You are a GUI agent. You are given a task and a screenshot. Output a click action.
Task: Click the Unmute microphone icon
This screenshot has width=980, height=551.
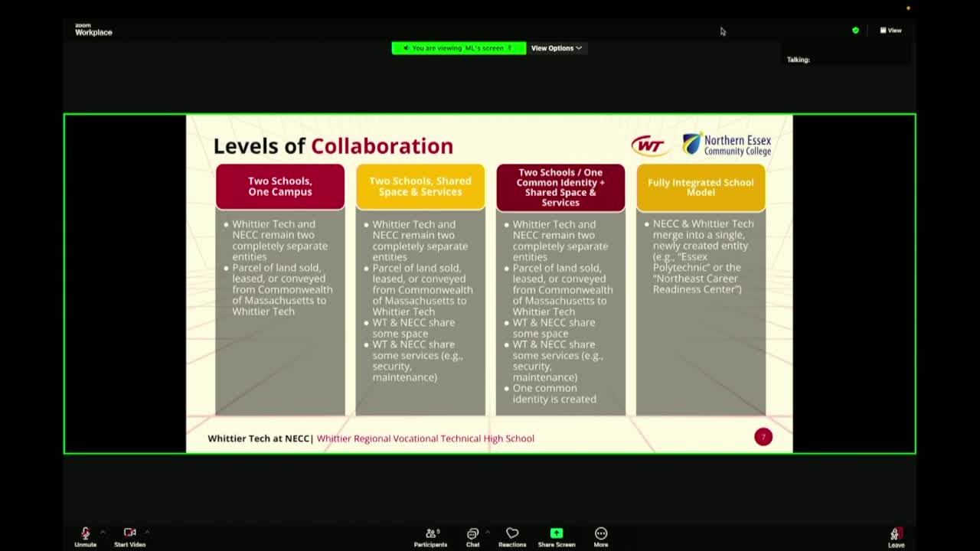coord(85,533)
